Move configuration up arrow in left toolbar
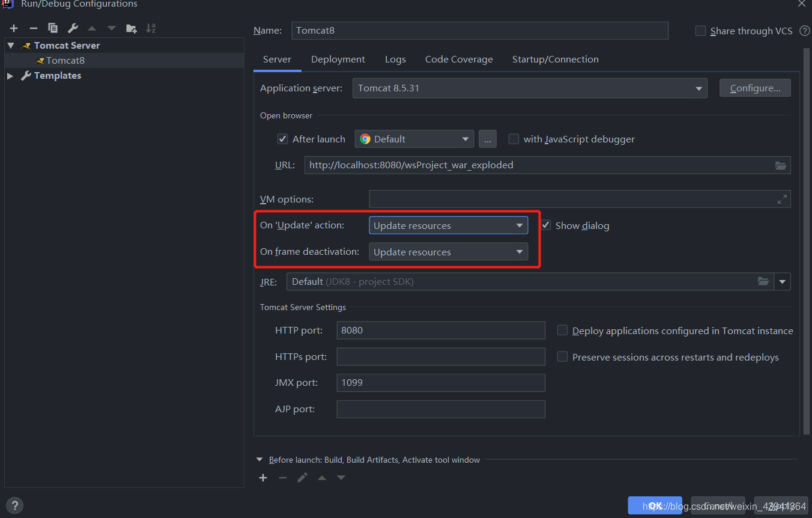Viewport: 812px width, 518px height. (92, 28)
